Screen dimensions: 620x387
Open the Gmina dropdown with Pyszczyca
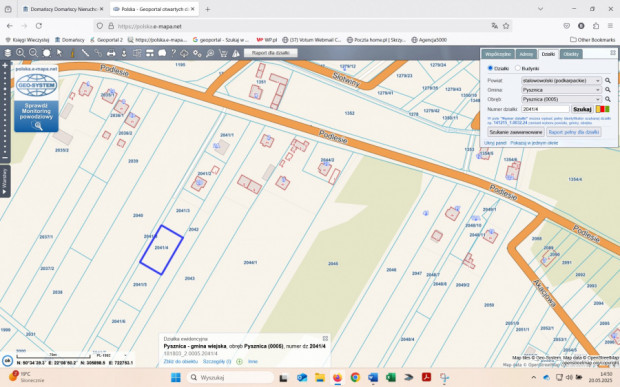point(561,90)
